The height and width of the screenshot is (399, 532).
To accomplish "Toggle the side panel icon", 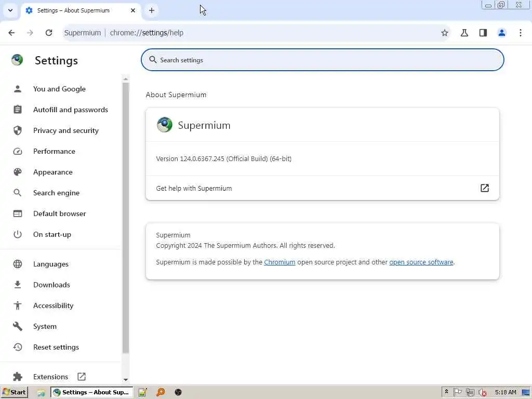I will pos(483,33).
